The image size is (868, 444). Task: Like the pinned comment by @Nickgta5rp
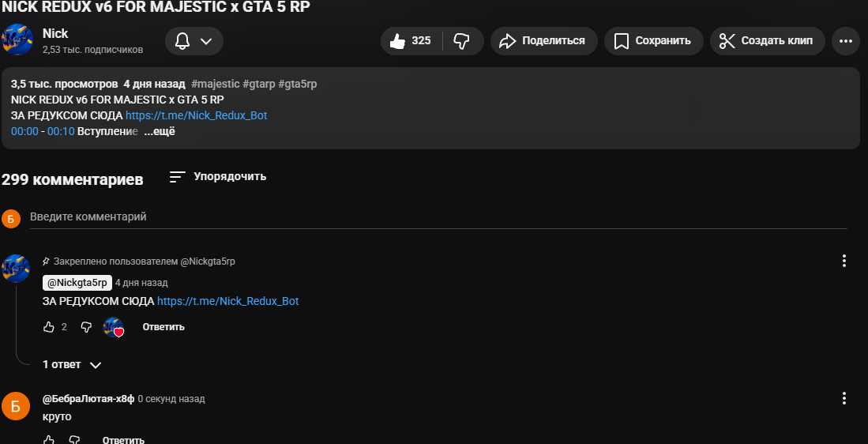[49, 327]
